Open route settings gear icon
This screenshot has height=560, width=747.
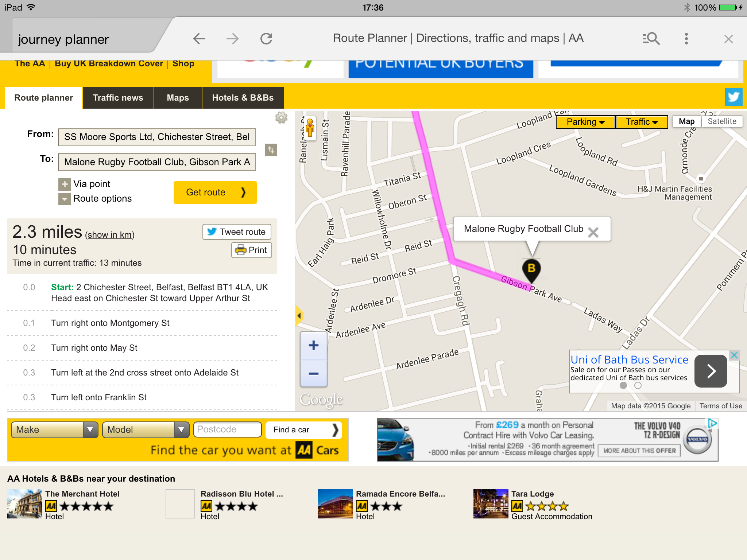point(281,117)
